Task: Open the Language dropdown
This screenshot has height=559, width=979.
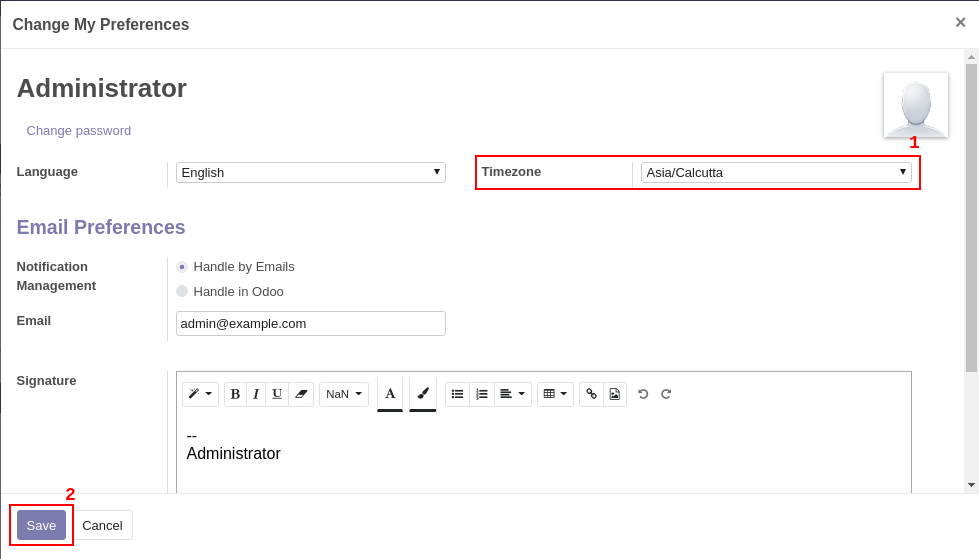Action: tap(310, 172)
